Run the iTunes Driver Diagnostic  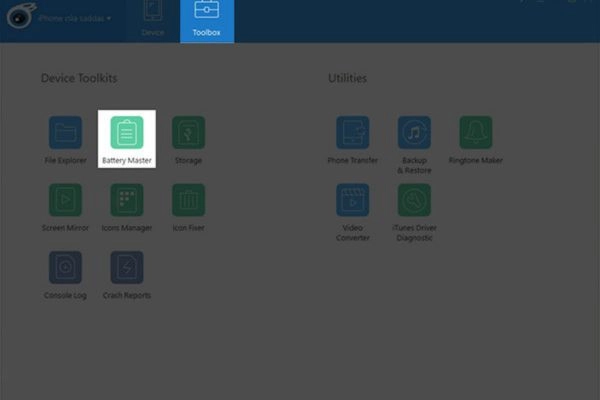tap(413, 200)
